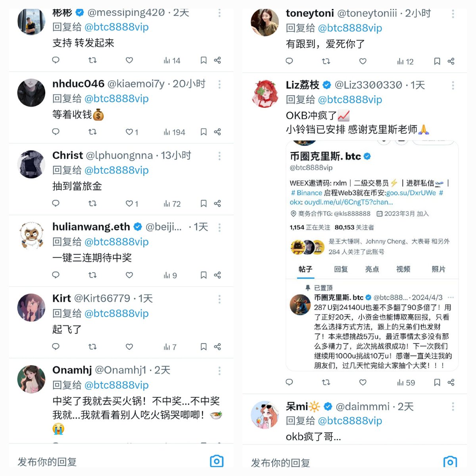The width and height of the screenshot is (476, 476).
Task: Switch to 回复 tab in embedded profile
Action: pos(341,269)
